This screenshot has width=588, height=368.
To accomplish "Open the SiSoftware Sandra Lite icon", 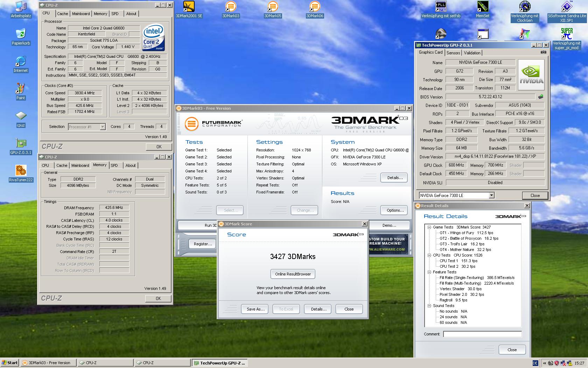I will (567, 12).
